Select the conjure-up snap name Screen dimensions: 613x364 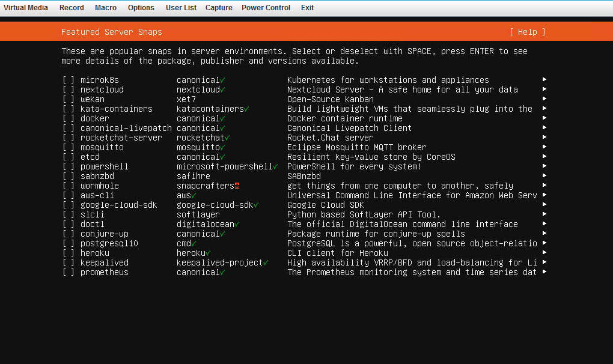[x=105, y=234]
